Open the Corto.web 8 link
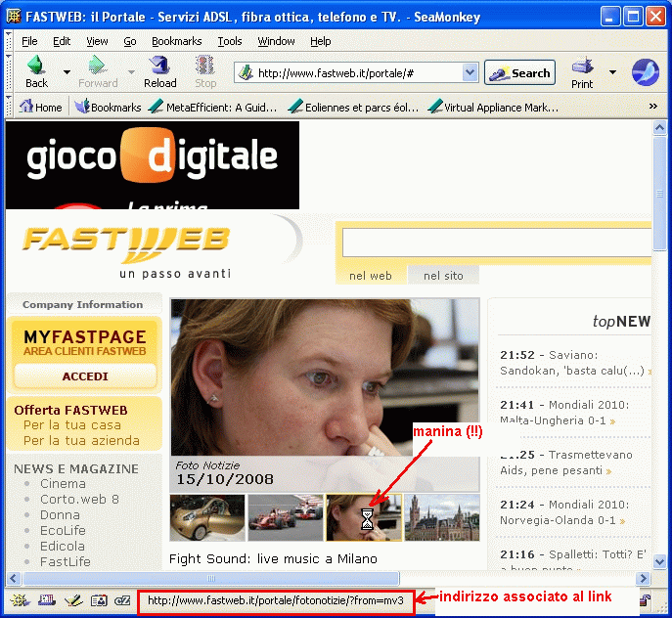 click(x=79, y=500)
